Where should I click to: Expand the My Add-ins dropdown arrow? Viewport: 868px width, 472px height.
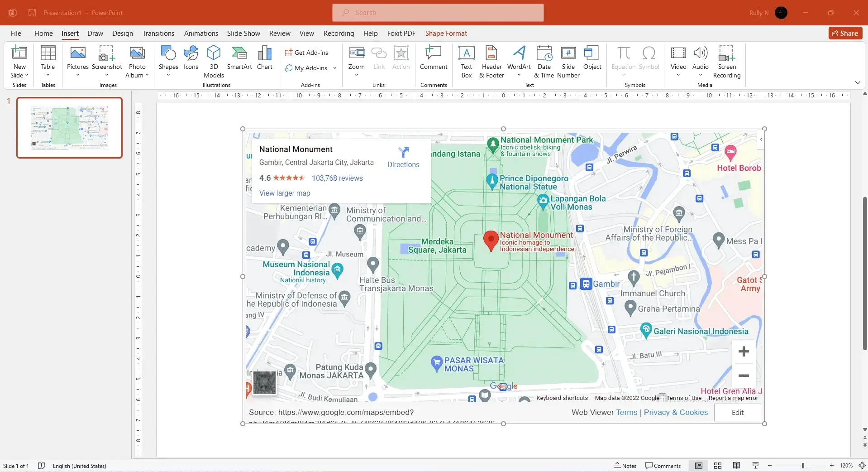pos(335,68)
